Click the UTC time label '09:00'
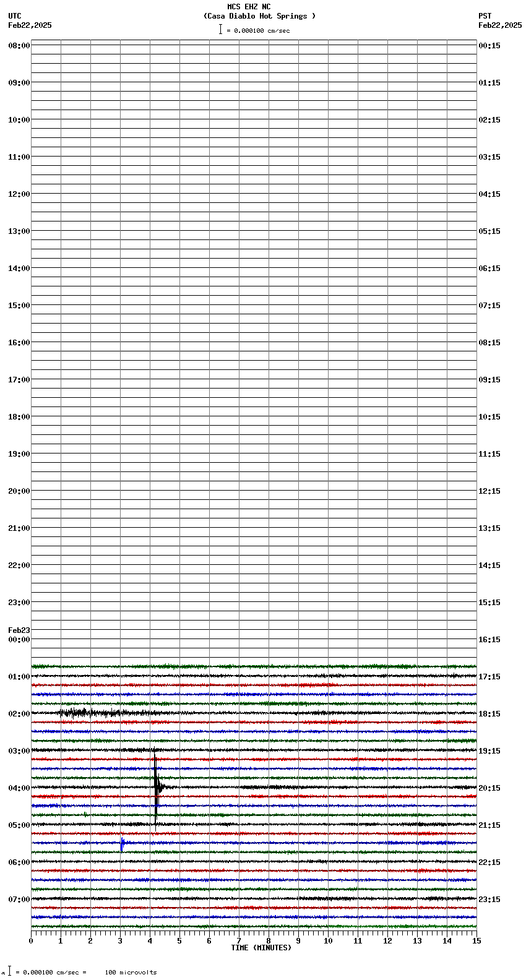526x980 pixels. pos(19,83)
